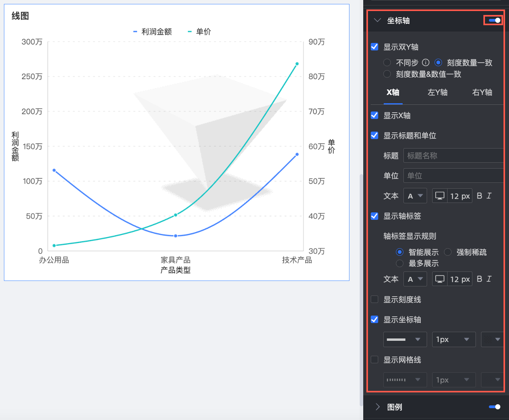Uncheck 显示轴标签 checkbox
Image resolution: width=509 pixels, height=420 pixels.
point(375,216)
